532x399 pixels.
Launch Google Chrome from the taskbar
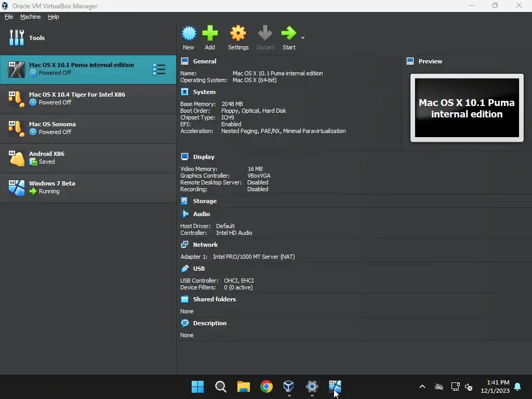point(267,387)
